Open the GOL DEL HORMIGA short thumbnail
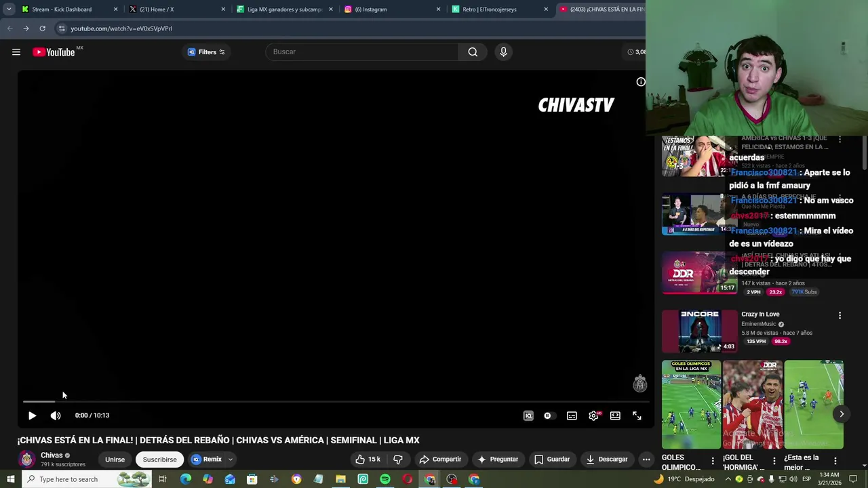 [752, 405]
